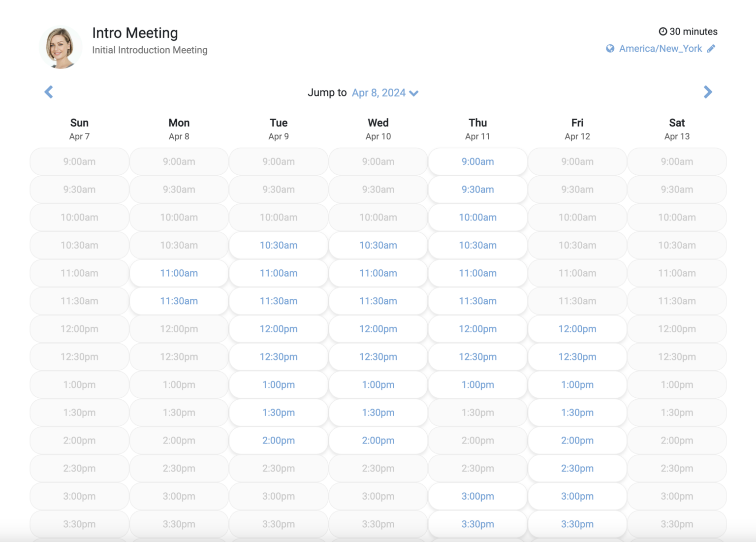Click the right arrow to view next week
The height and width of the screenshot is (542, 756).
[707, 92]
